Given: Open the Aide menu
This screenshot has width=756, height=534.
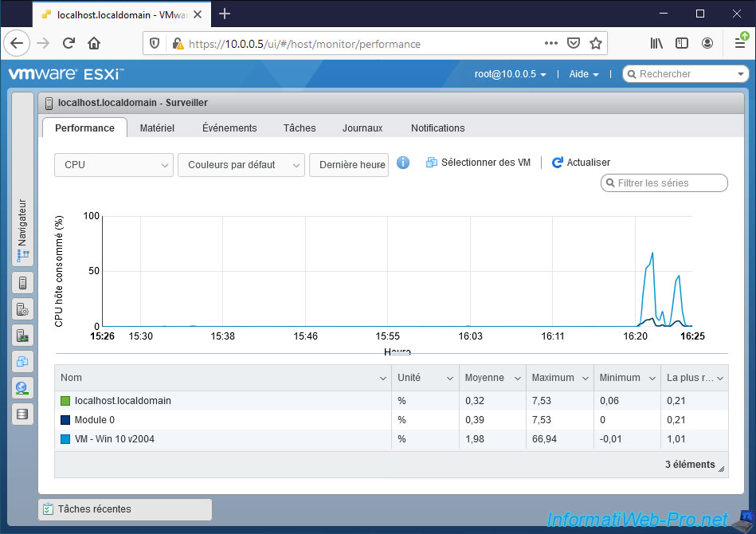Looking at the screenshot, I should 583,74.
